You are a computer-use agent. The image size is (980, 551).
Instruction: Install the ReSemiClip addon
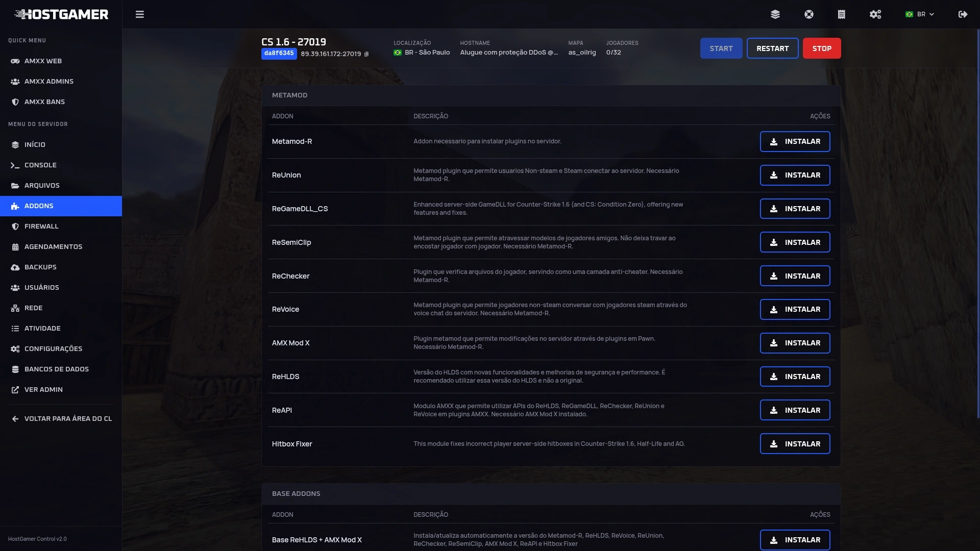coord(795,242)
